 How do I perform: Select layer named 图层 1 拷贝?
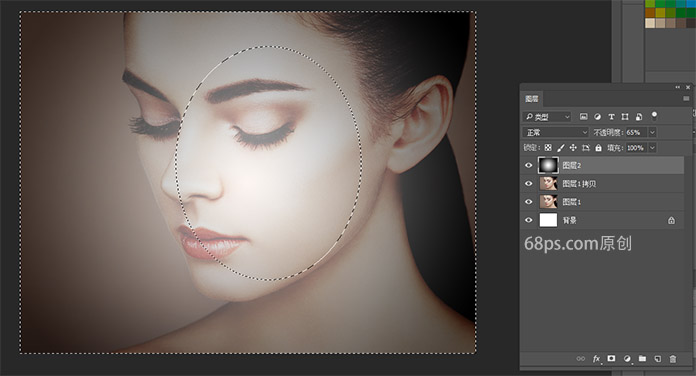(579, 184)
